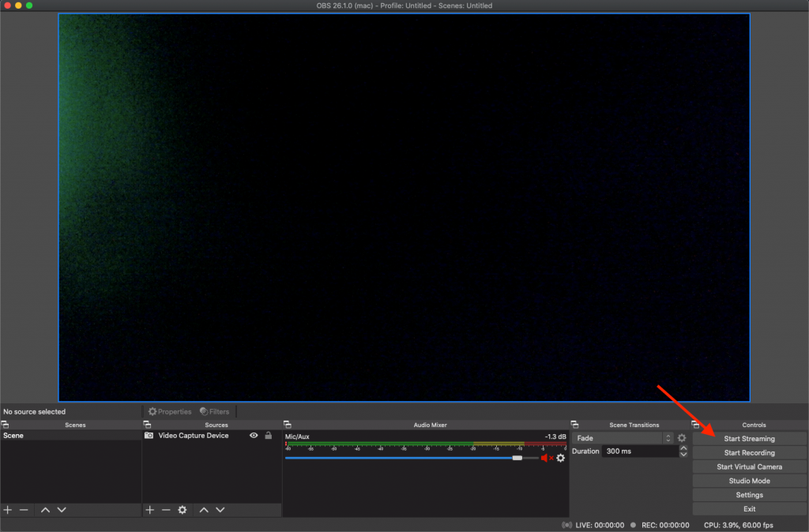The width and height of the screenshot is (809, 532).
Task: Open Fade transition properties gear
Action: (682, 438)
